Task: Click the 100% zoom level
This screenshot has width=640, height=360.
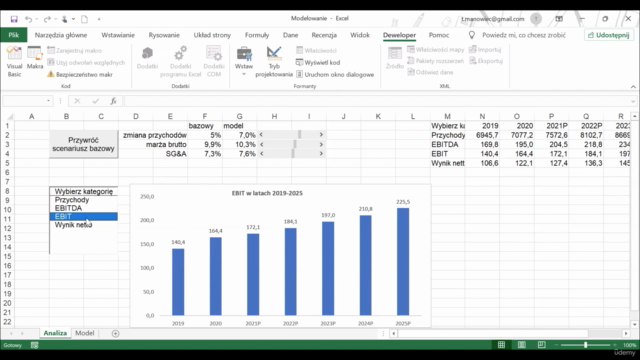Action: (x=629, y=345)
